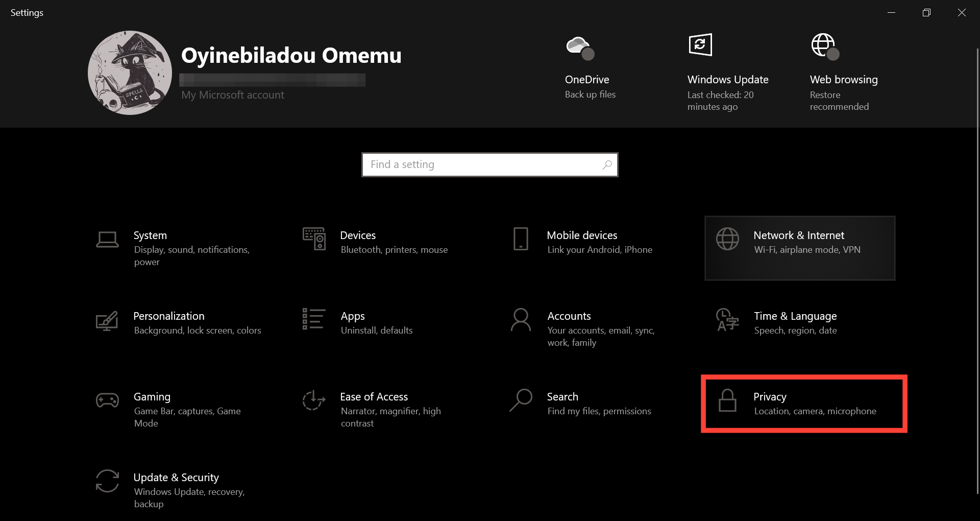
Task: Click the My Microsoft account link
Action: [233, 95]
